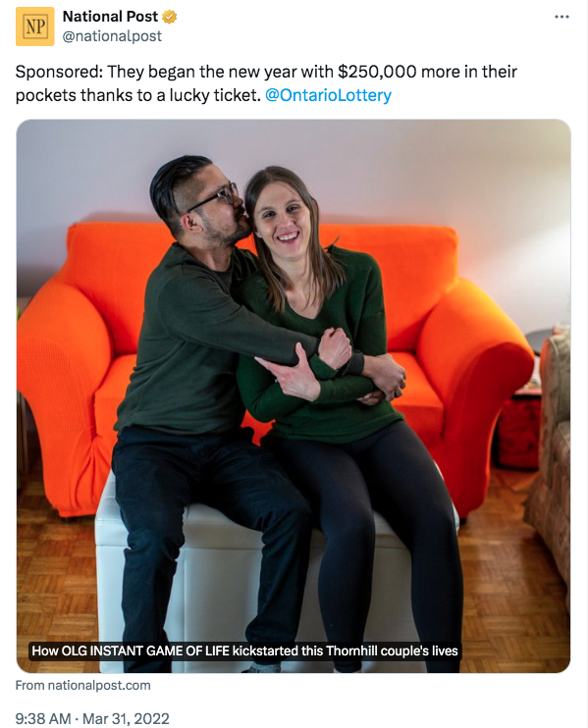Click the OLG INSTANT GAME OF LIFE headline
Image resolution: width=588 pixels, height=728 pixels.
[x=244, y=650]
